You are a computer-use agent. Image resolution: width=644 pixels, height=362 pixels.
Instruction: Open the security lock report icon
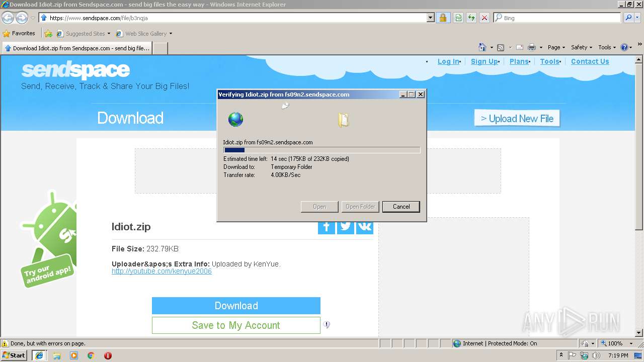(443, 18)
